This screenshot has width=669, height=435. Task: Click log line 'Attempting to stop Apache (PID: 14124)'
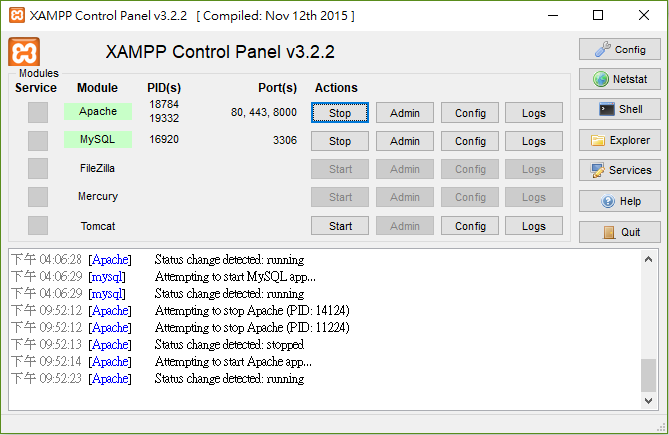(252, 310)
